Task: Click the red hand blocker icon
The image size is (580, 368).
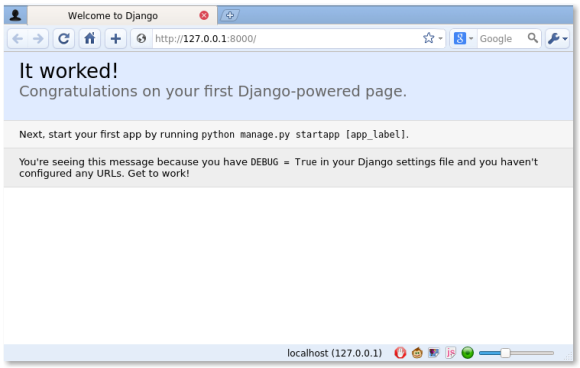Action: [x=400, y=352]
